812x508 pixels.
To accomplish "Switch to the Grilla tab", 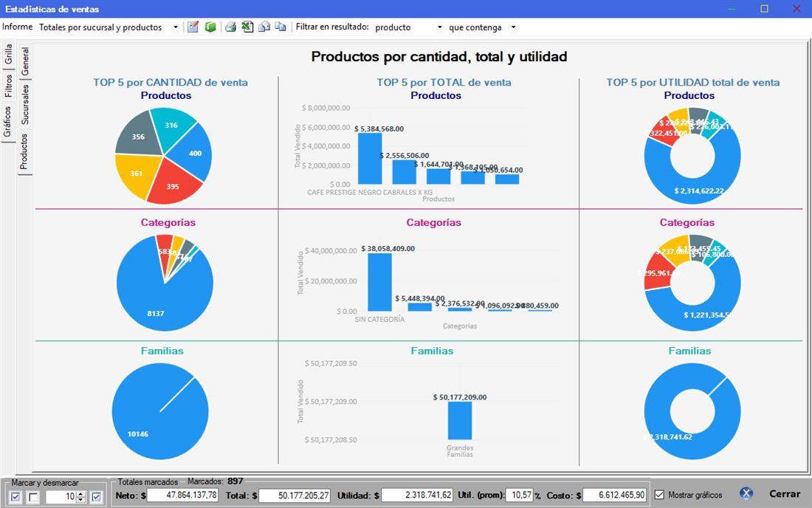I will point(8,54).
